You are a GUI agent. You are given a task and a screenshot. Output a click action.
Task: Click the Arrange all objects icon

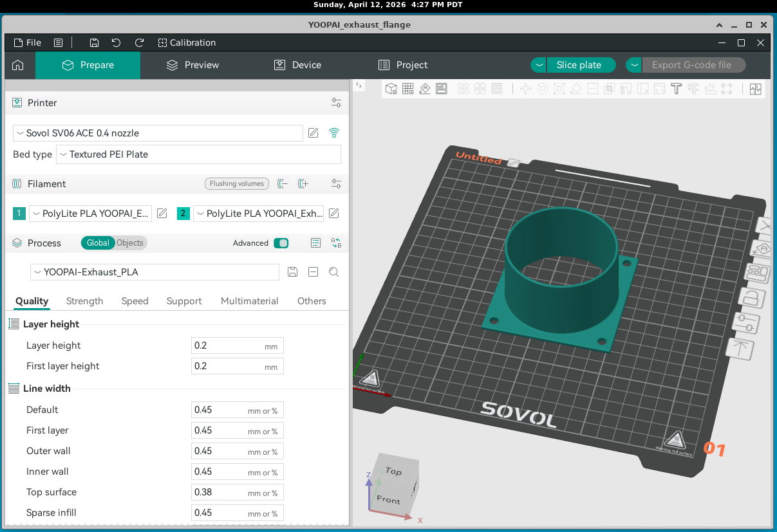pos(442,89)
